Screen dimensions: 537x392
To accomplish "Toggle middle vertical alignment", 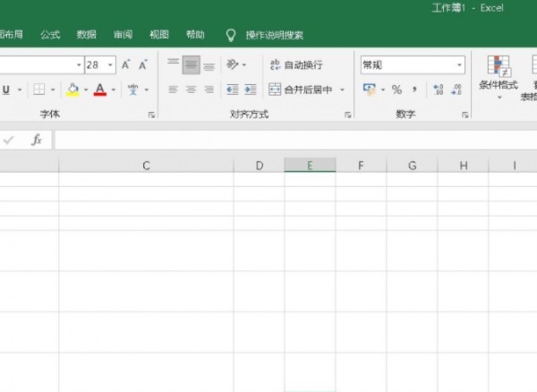I will (x=192, y=64).
